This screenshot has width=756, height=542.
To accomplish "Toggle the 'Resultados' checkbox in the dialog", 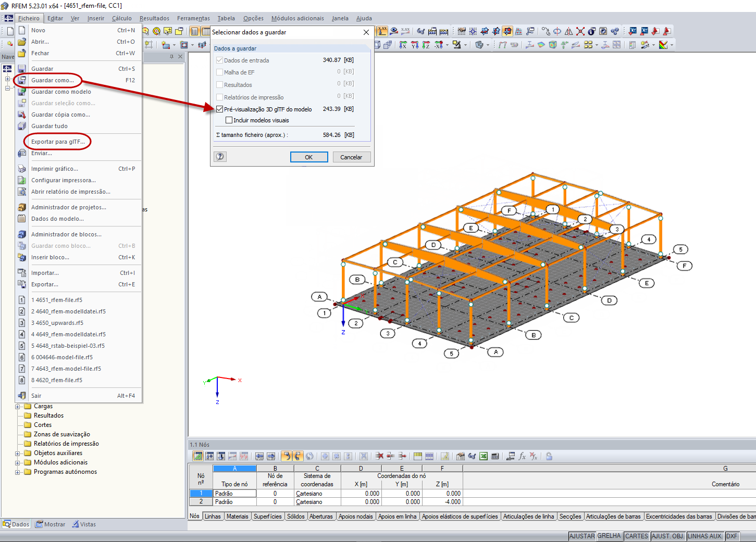I will pyautogui.click(x=219, y=85).
